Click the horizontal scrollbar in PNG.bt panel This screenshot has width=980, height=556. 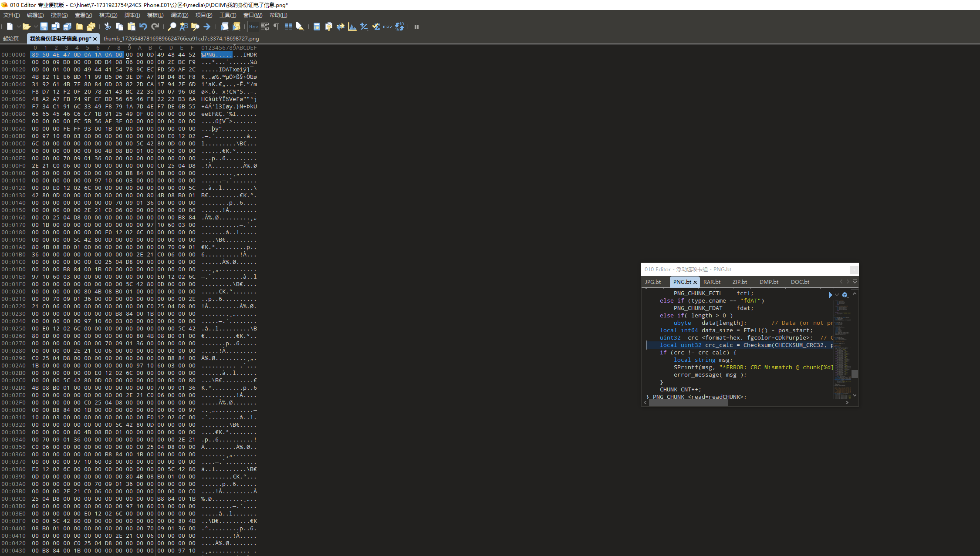click(x=689, y=403)
